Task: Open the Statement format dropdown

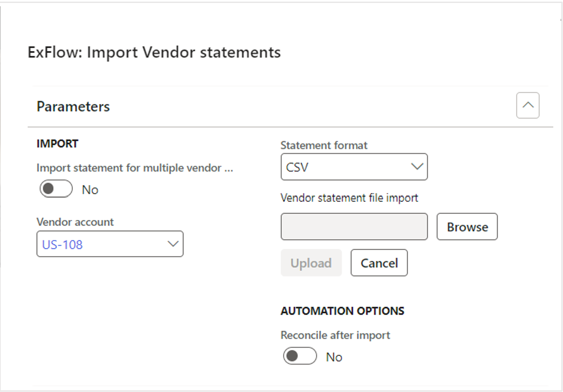Action: [417, 167]
